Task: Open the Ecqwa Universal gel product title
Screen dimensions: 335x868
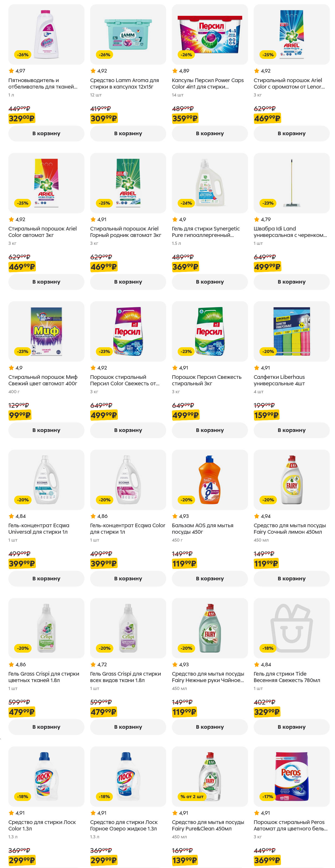Action: [x=39, y=529]
